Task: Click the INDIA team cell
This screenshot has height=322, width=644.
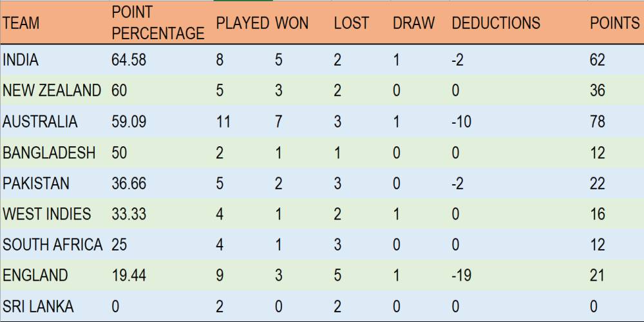Action: click(55, 59)
